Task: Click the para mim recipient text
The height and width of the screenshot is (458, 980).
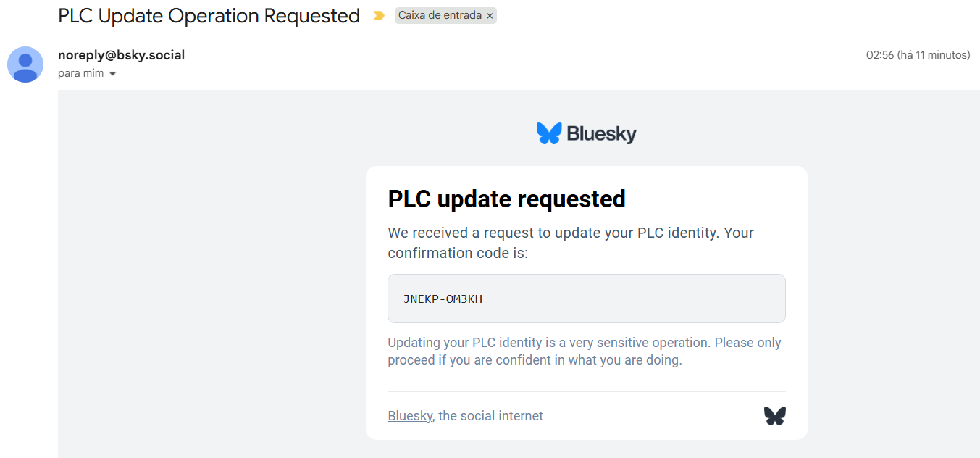Action: tap(80, 74)
